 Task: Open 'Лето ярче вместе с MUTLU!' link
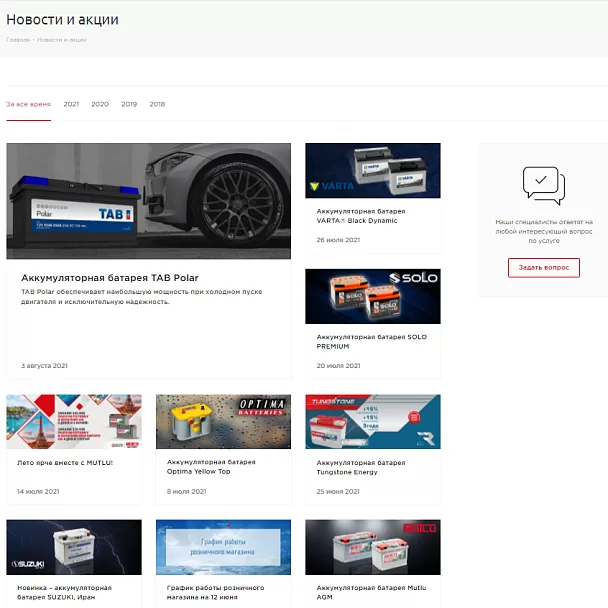click(x=65, y=463)
